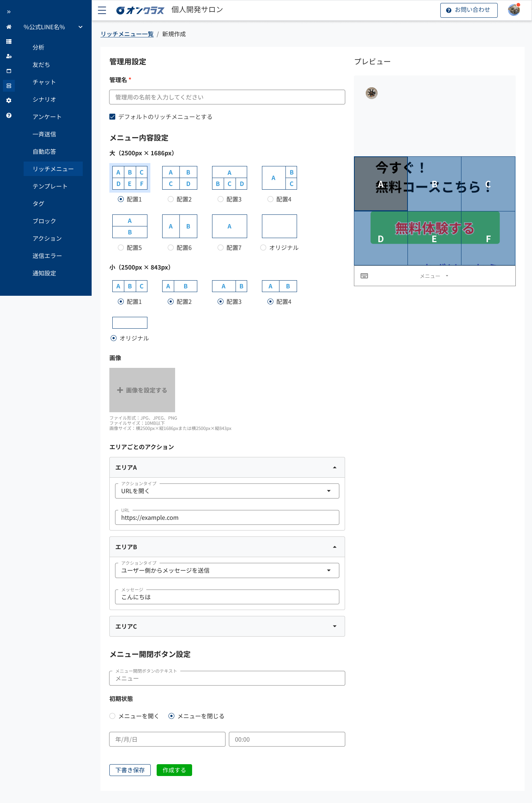Click the お問い合わせ button

(469, 10)
